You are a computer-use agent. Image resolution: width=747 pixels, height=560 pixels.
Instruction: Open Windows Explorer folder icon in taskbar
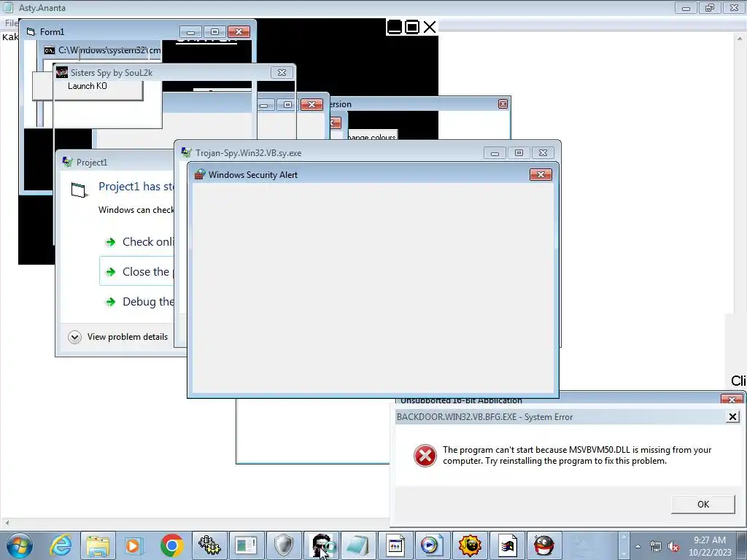pyautogui.click(x=98, y=545)
